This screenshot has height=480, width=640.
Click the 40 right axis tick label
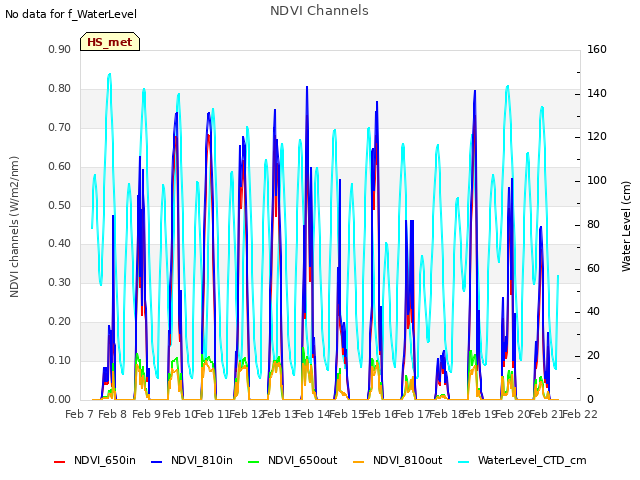point(593,312)
